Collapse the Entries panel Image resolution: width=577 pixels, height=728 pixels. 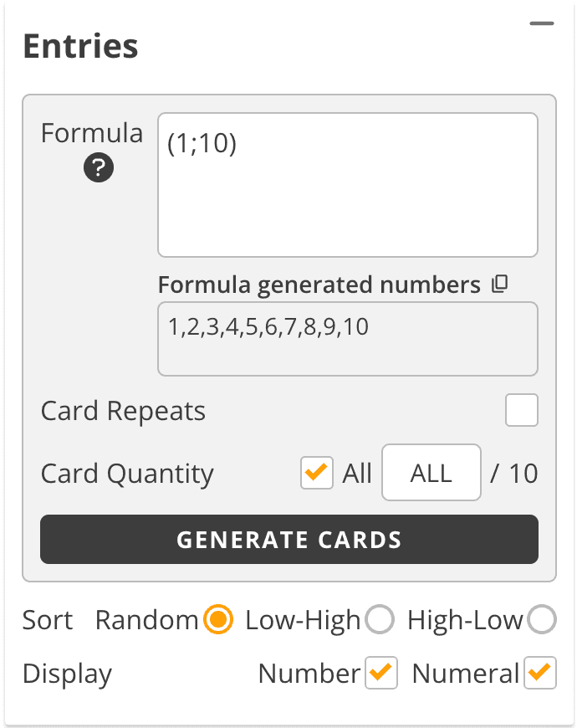pos(542,23)
